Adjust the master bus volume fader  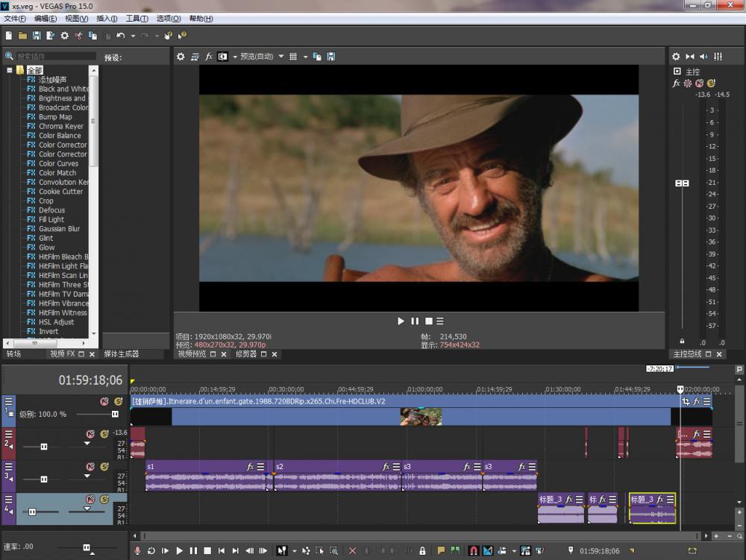tap(682, 183)
